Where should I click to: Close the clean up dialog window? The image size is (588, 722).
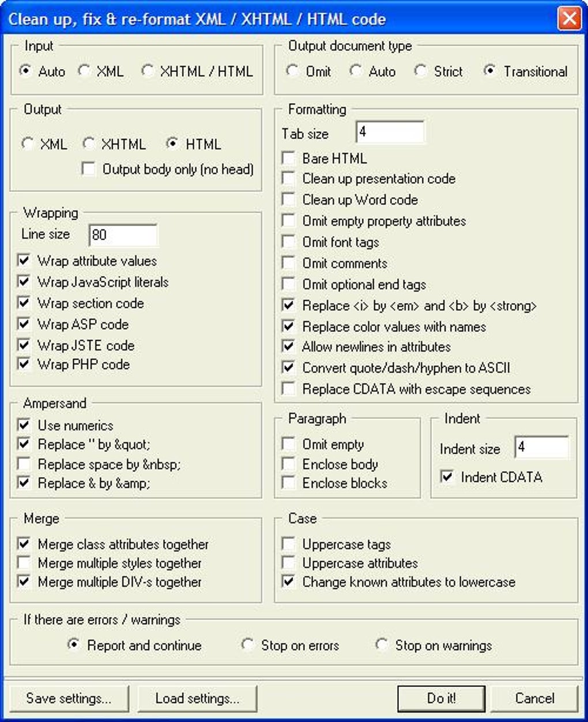pos(569,18)
